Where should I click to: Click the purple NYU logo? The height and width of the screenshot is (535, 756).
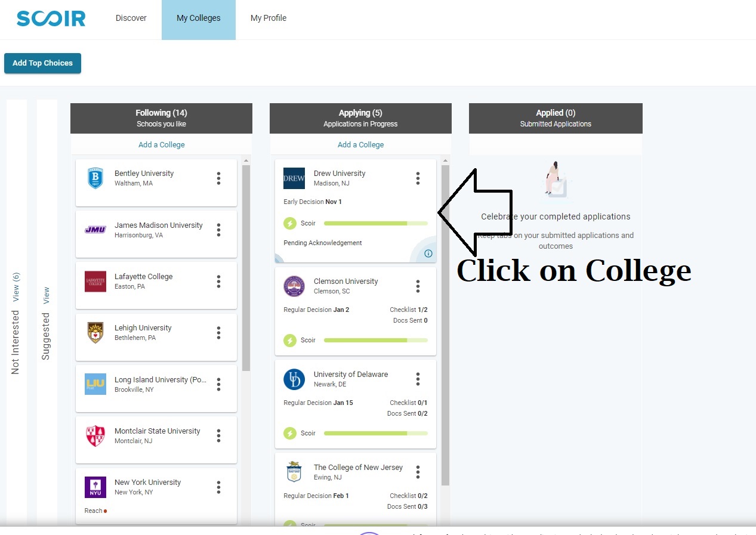95,487
